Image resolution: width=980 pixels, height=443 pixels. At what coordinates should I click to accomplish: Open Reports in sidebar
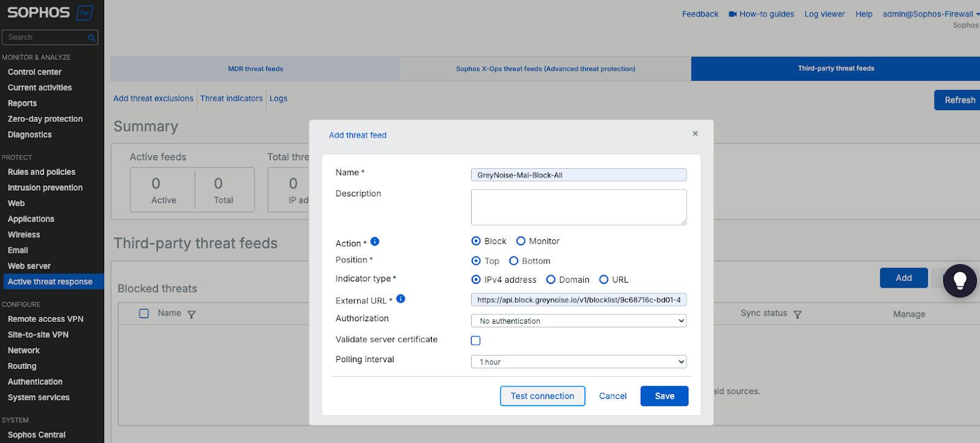pyautogui.click(x=22, y=103)
